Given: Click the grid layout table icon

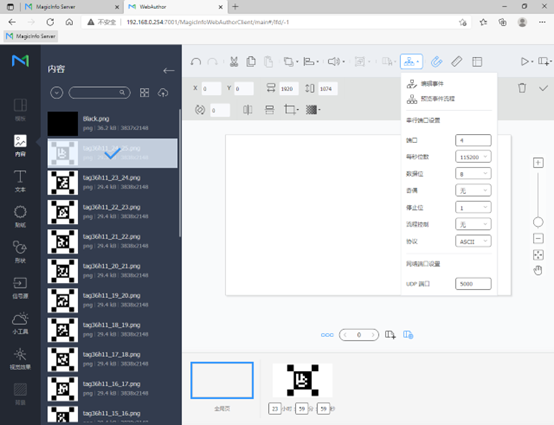Looking at the screenshot, I should point(477,62).
